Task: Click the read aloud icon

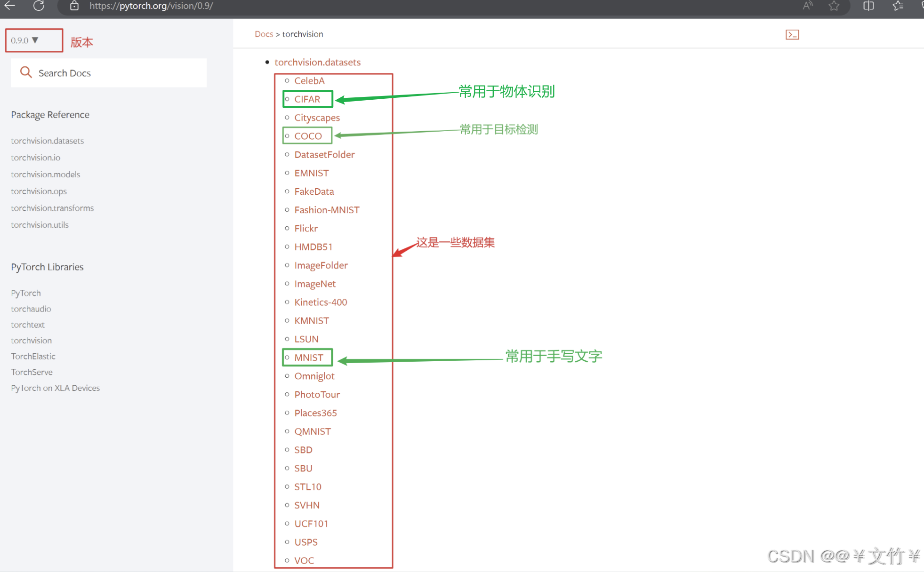Action: click(808, 6)
